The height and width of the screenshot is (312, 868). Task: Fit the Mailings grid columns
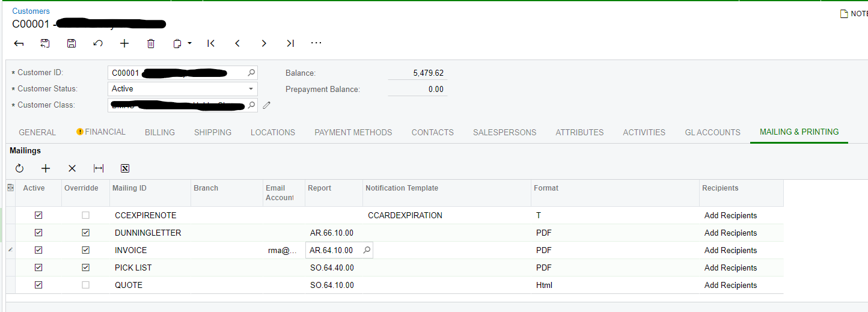(99, 168)
